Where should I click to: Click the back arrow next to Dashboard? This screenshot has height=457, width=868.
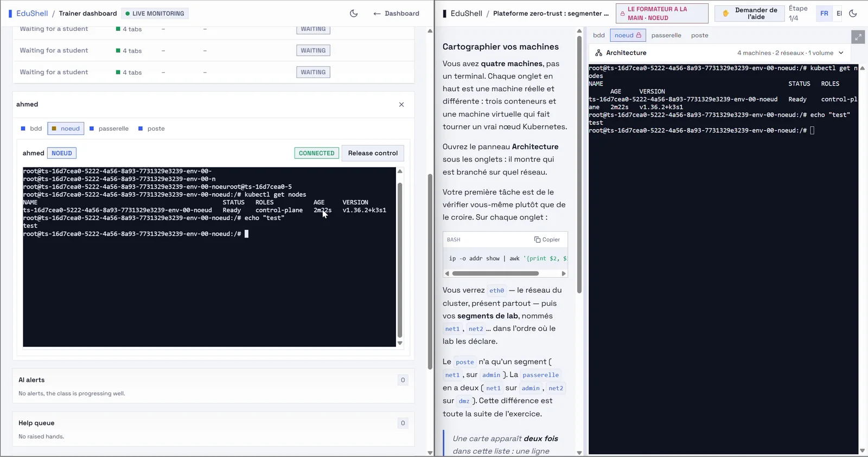coord(377,14)
